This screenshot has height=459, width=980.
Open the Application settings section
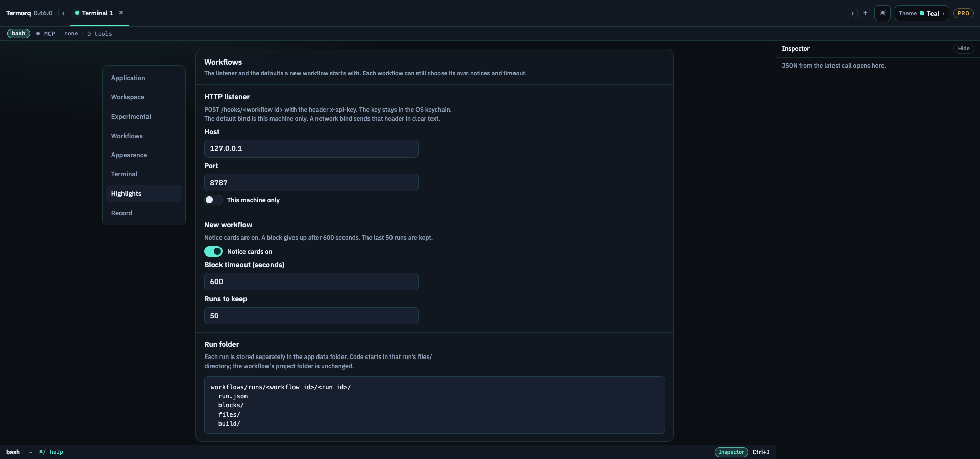pos(144,78)
